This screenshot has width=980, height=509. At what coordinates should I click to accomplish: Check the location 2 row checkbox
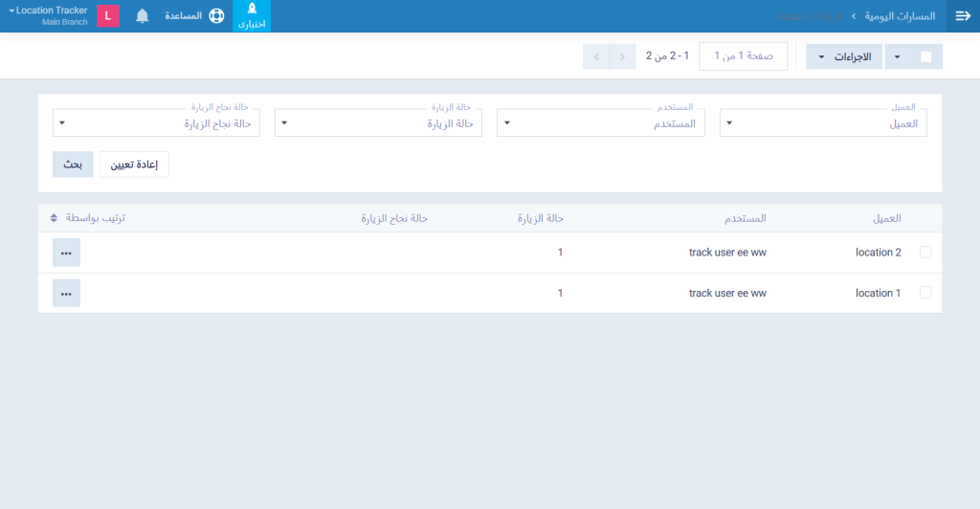coord(924,253)
